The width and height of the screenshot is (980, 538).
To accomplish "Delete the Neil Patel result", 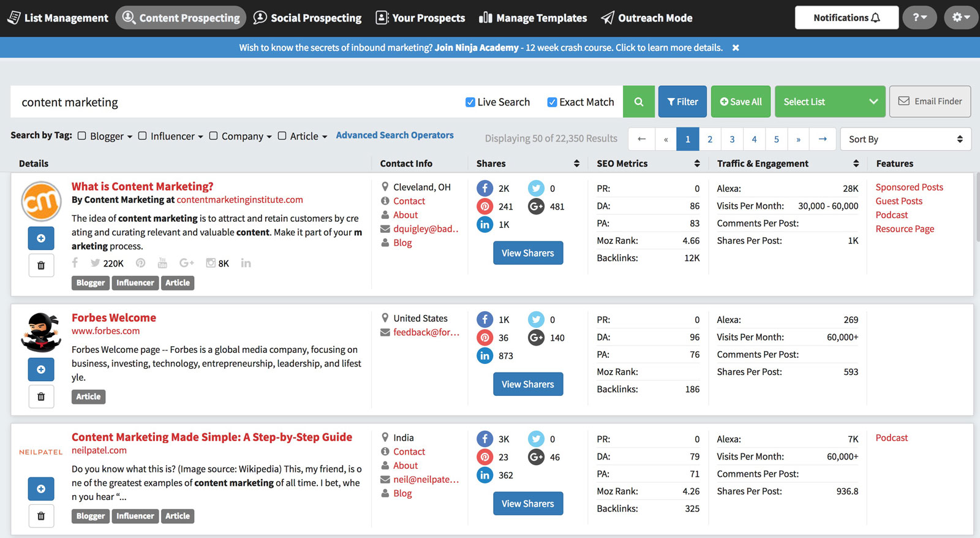I will pyautogui.click(x=41, y=516).
